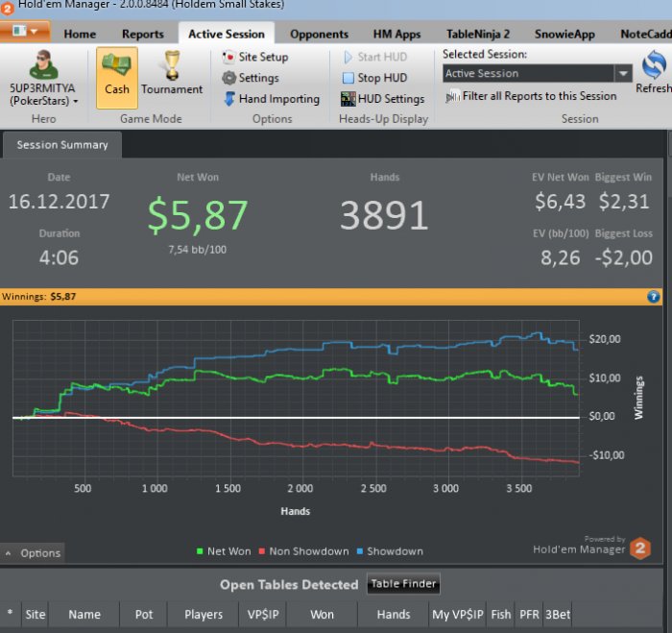Open the Opponents tab
The image size is (672, 633).
[x=319, y=34]
